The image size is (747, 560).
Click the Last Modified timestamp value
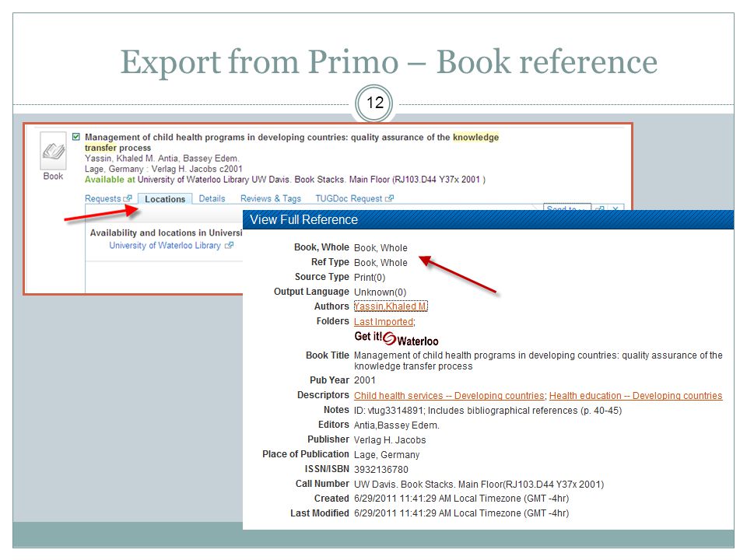point(461,513)
